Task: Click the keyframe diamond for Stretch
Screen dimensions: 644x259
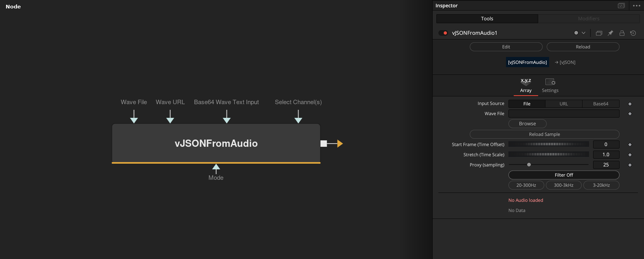Action: pyautogui.click(x=630, y=155)
